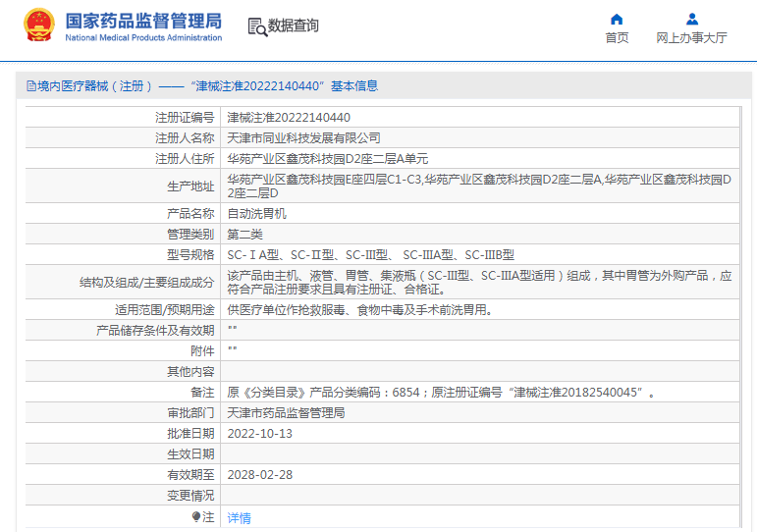The image size is (757, 532).
Task: Click approving department 天津市药品监督管理局
Action: [286, 413]
